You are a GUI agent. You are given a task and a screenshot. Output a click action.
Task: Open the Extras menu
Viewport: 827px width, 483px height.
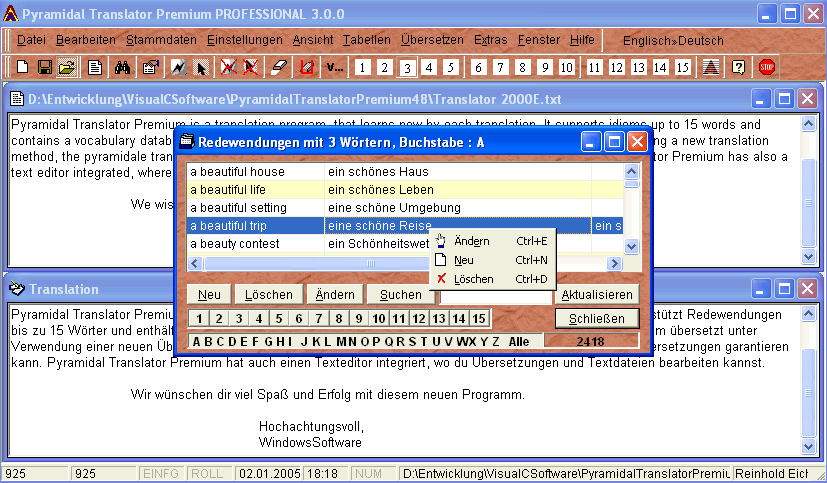(x=491, y=40)
